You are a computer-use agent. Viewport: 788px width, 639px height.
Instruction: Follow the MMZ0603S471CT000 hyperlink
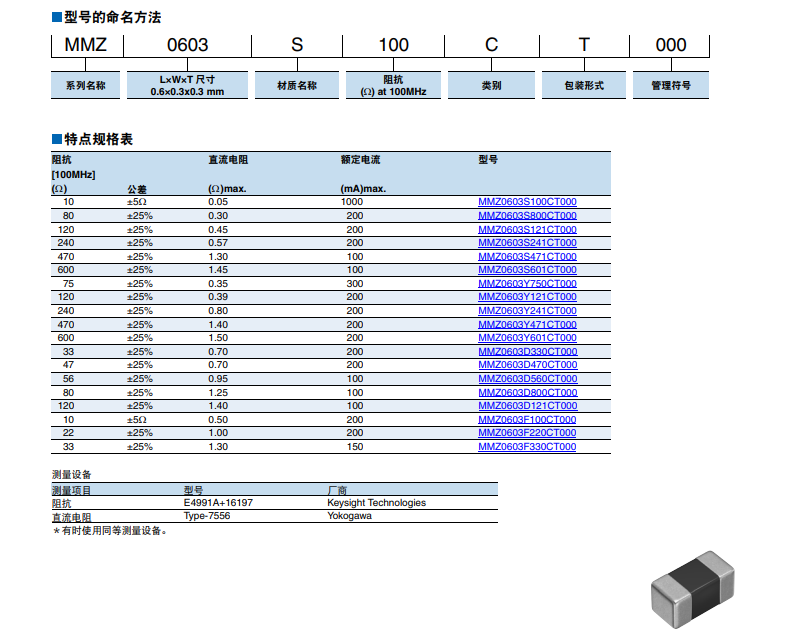click(x=527, y=257)
